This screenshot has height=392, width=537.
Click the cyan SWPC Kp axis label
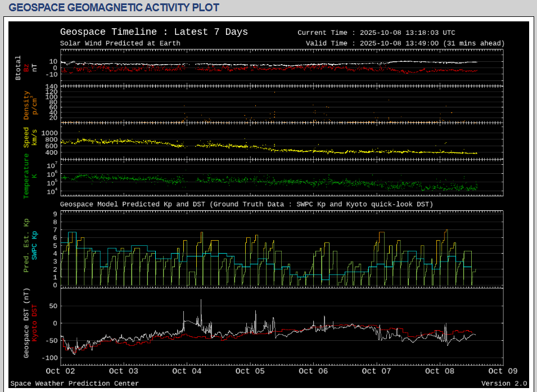click(34, 245)
